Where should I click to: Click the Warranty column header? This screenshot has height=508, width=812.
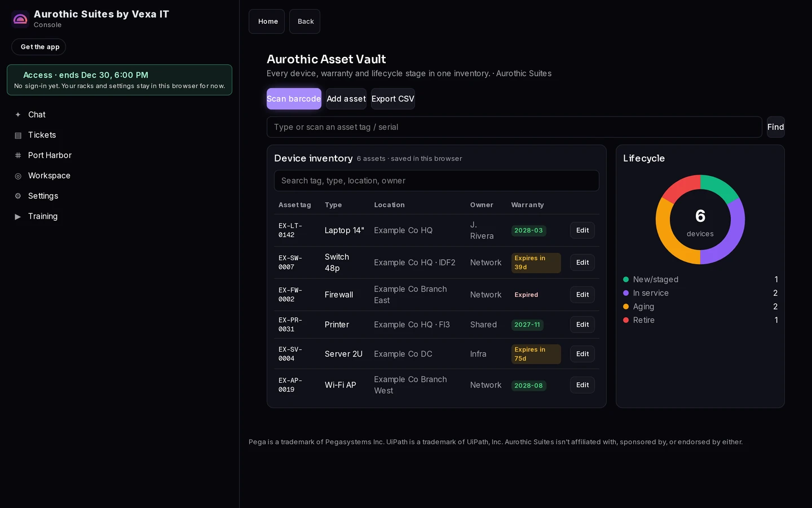(528, 205)
